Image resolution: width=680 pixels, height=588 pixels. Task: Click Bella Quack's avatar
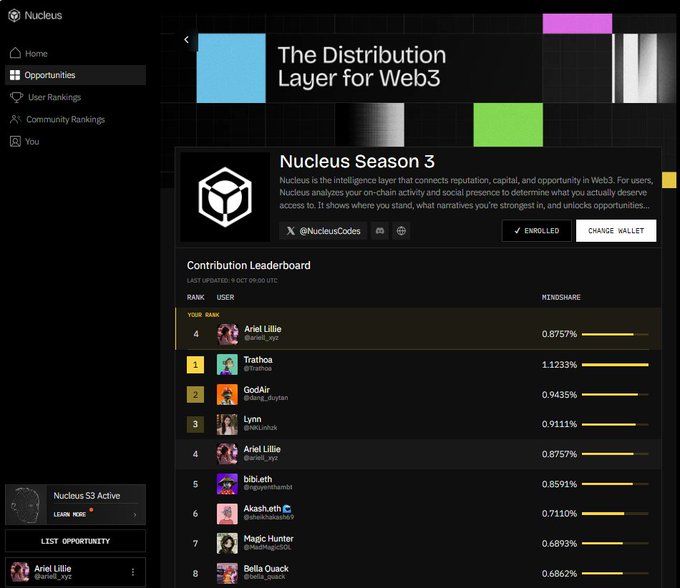coord(227,573)
